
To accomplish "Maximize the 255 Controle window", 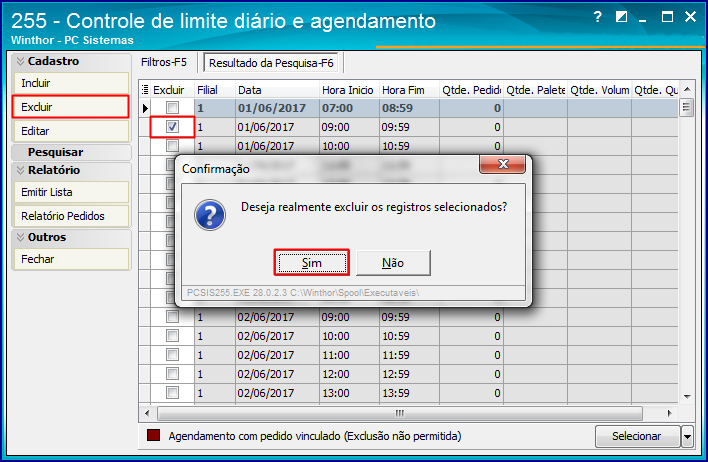I will 667,17.
